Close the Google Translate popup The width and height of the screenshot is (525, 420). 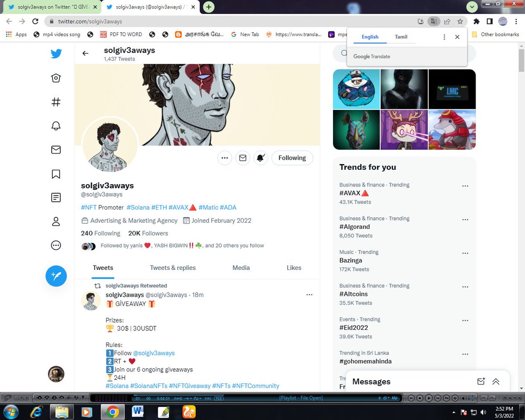[x=457, y=37]
